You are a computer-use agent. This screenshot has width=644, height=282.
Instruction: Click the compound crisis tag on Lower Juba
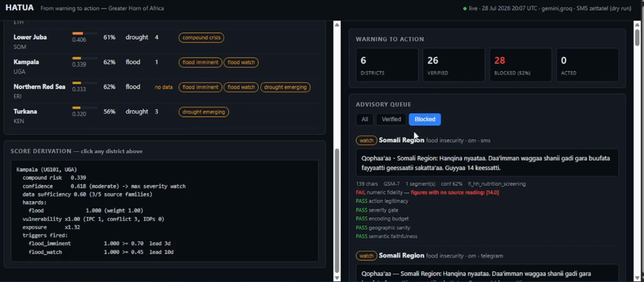[x=201, y=38]
